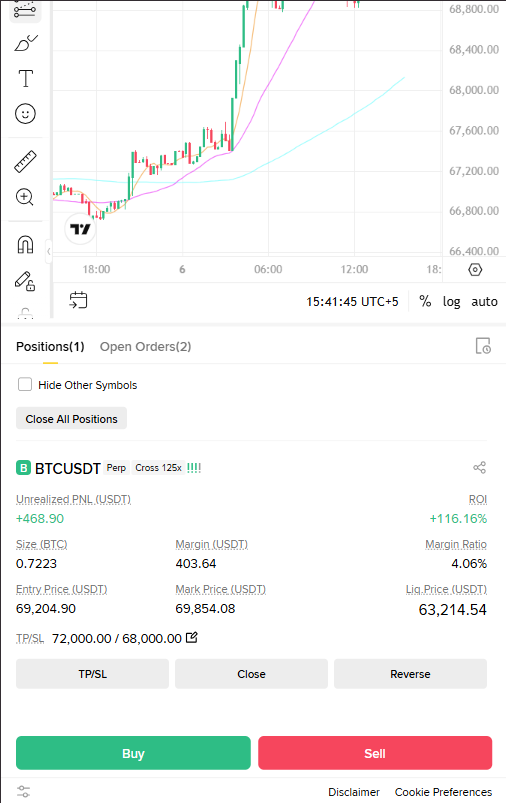Click the Perp tag beside BTCUSDT
Screen dimensions: 506x803
(x=116, y=468)
